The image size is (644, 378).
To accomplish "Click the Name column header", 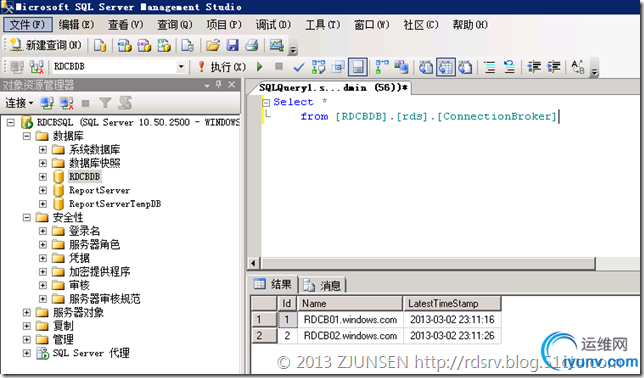I will (x=350, y=304).
